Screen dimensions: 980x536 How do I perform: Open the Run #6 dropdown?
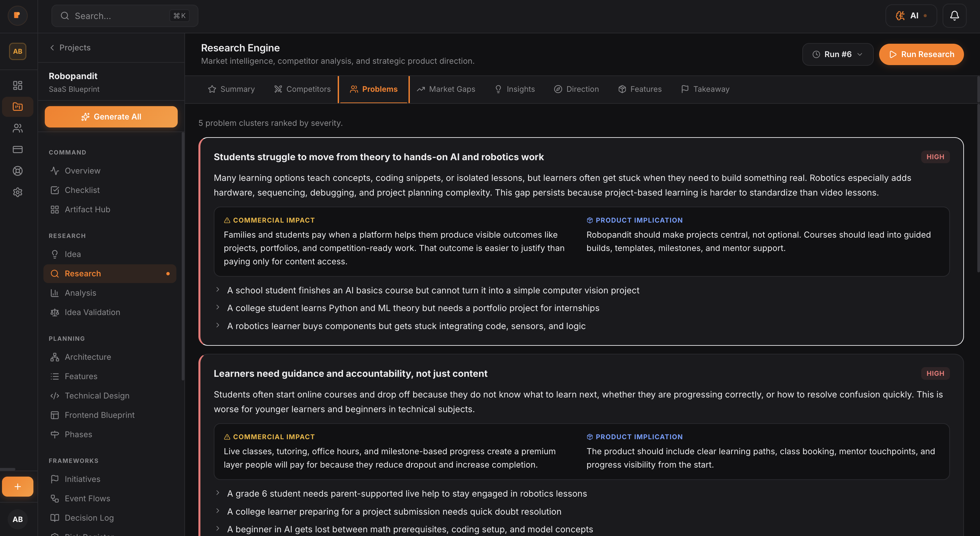coord(837,54)
